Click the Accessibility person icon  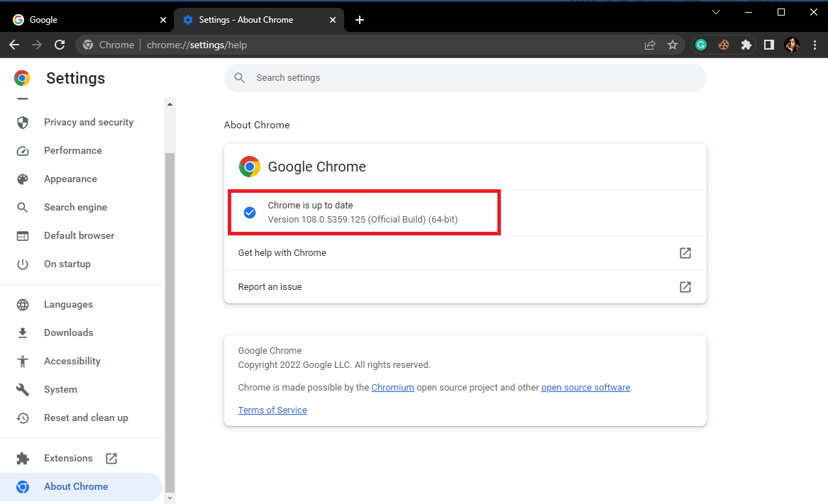coord(23,361)
